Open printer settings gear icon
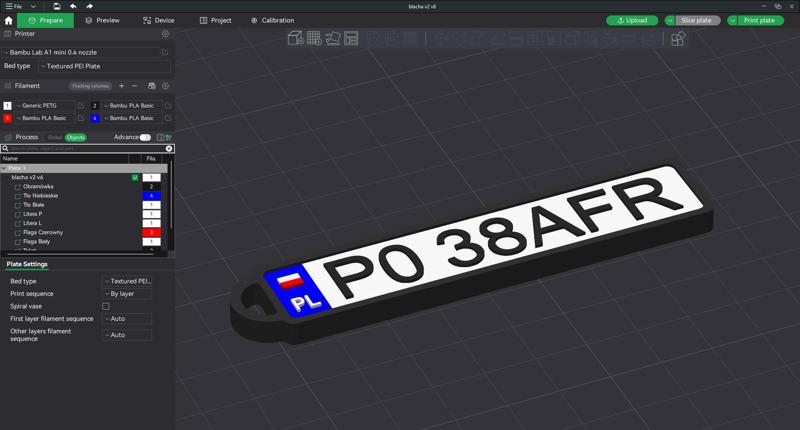 coord(165,34)
